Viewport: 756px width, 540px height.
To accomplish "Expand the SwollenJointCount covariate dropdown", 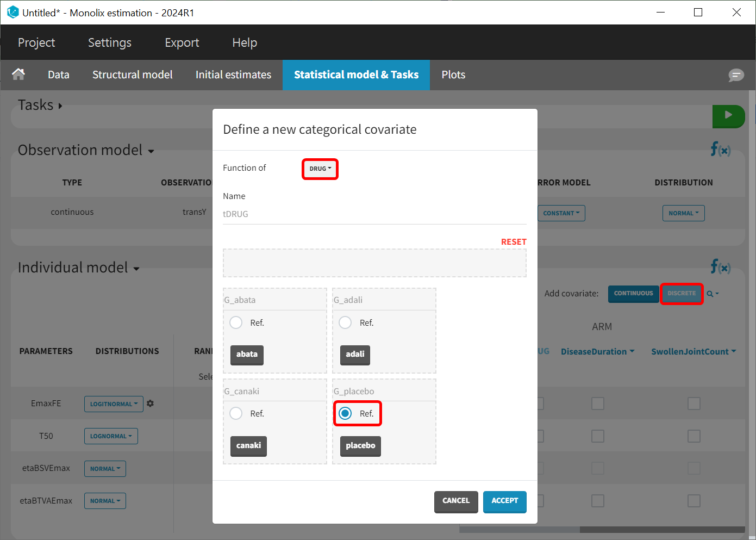I will [x=693, y=352].
